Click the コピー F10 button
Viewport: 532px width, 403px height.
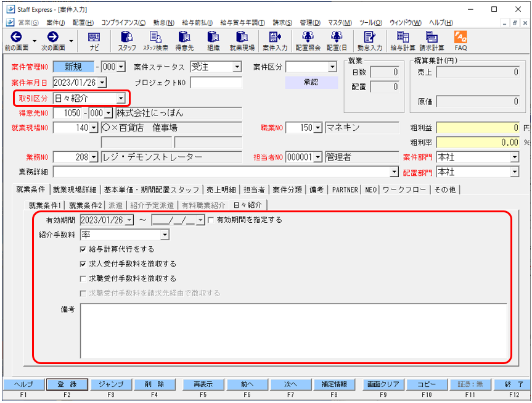coord(427,384)
